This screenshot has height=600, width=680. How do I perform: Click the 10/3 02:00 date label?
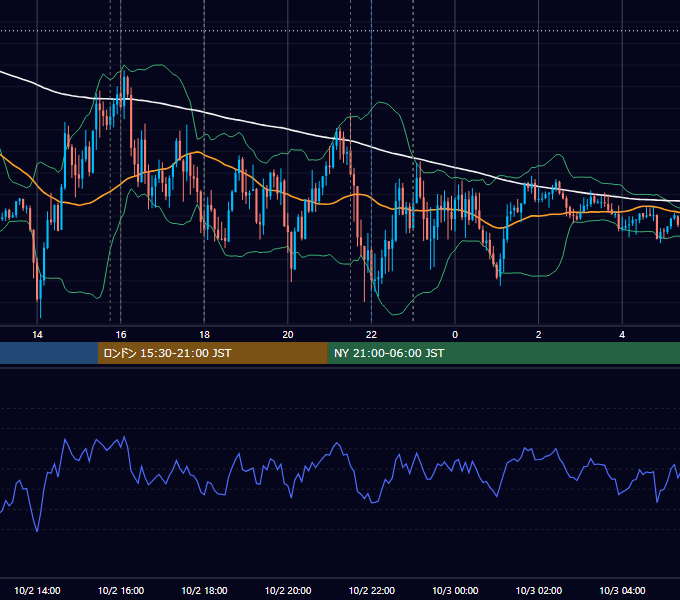coord(539,590)
